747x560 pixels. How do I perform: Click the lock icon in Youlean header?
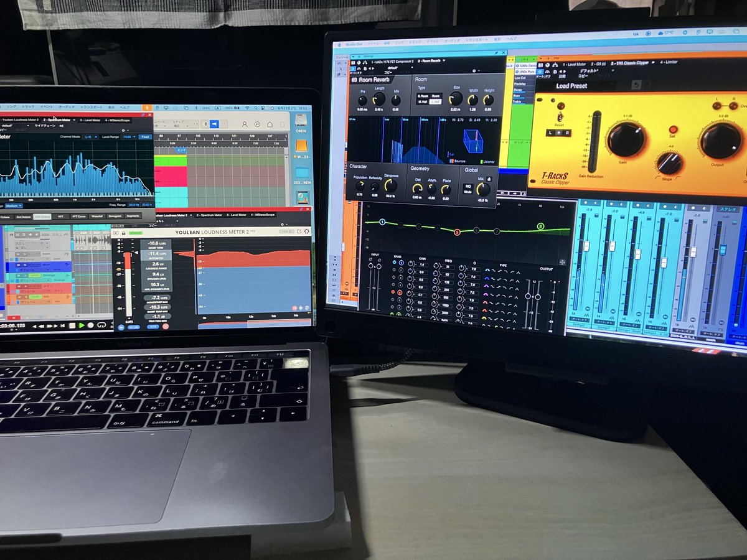(x=123, y=233)
